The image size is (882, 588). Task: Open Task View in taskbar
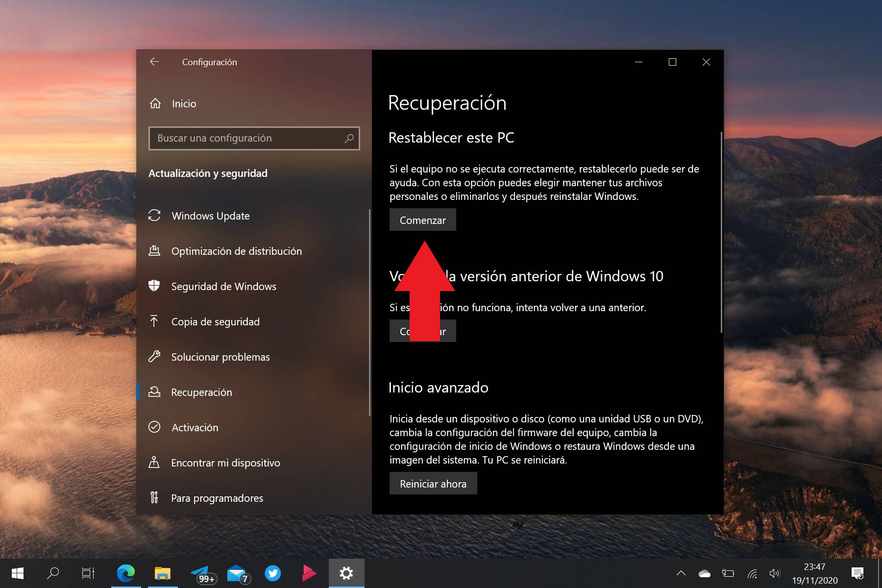click(x=88, y=573)
